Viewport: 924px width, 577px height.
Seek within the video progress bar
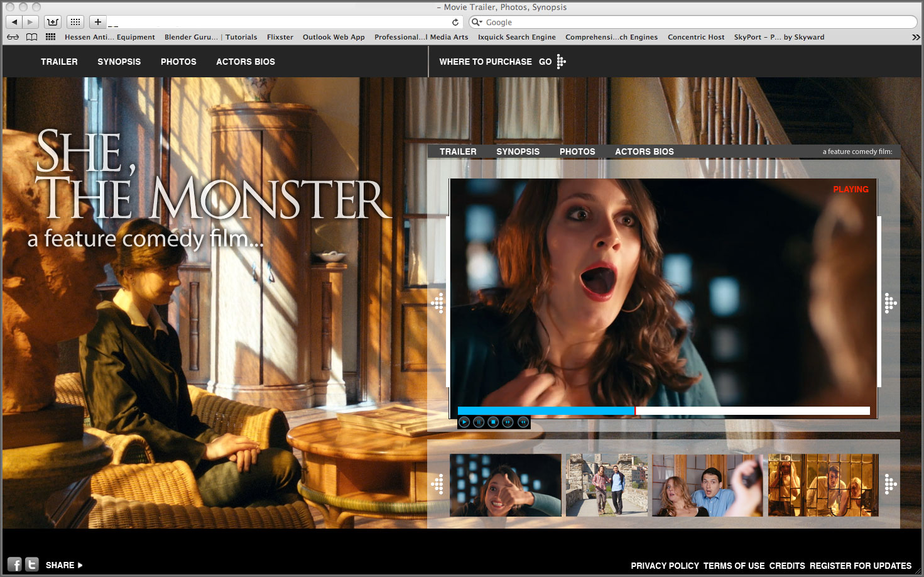(664, 410)
